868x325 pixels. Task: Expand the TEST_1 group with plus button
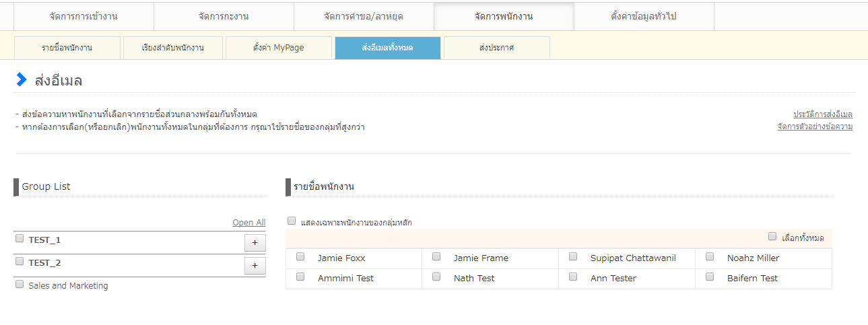(255, 243)
